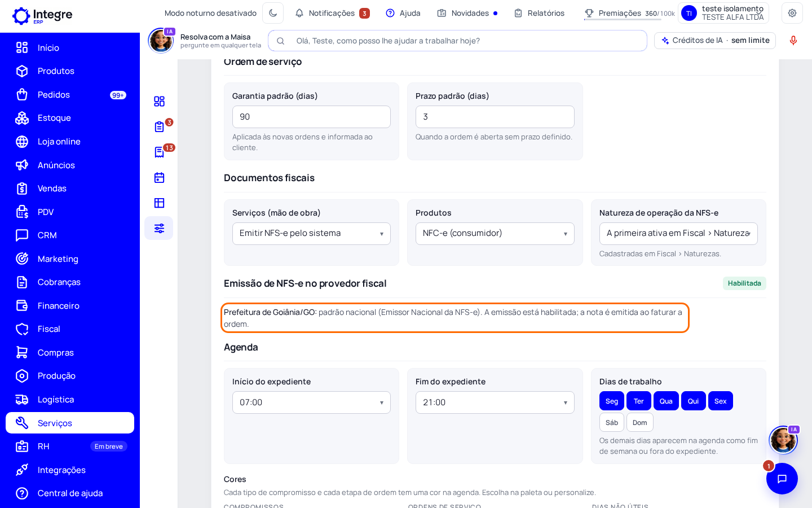The image size is (812, 508).
Task: Open Premiações 360/100k
Action: click(629, 13)
